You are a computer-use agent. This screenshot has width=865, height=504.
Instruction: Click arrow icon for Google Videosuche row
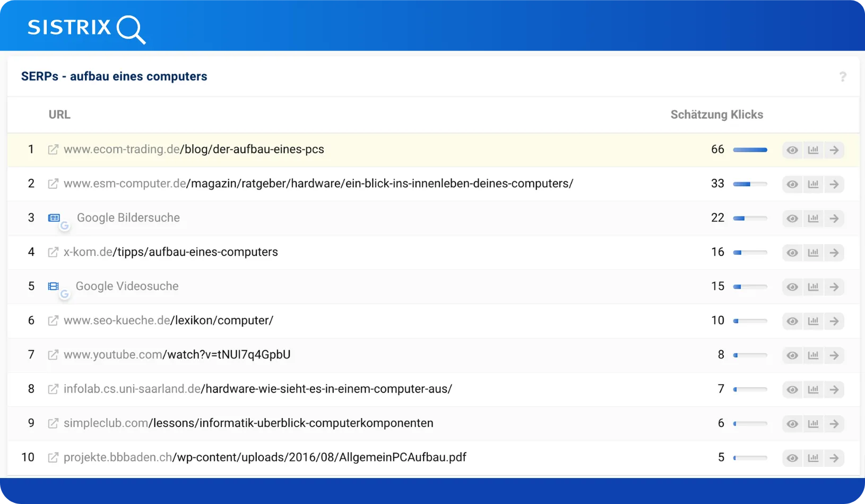(834, 287)
